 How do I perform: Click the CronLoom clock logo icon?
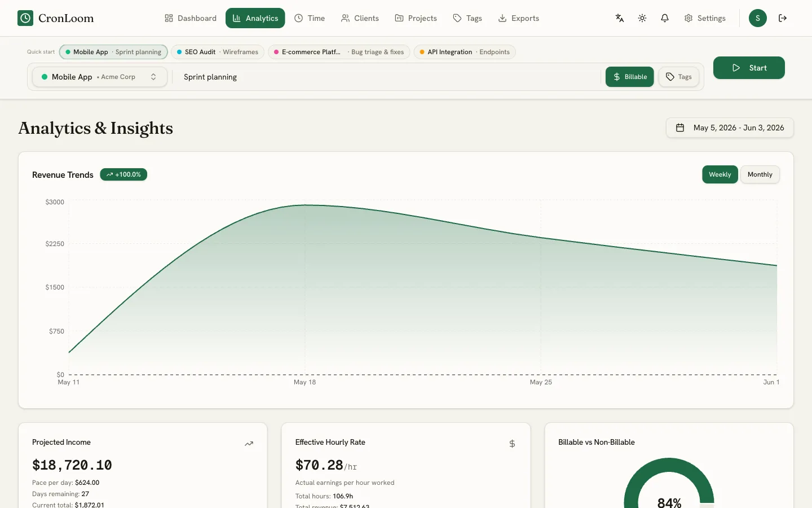25,18
